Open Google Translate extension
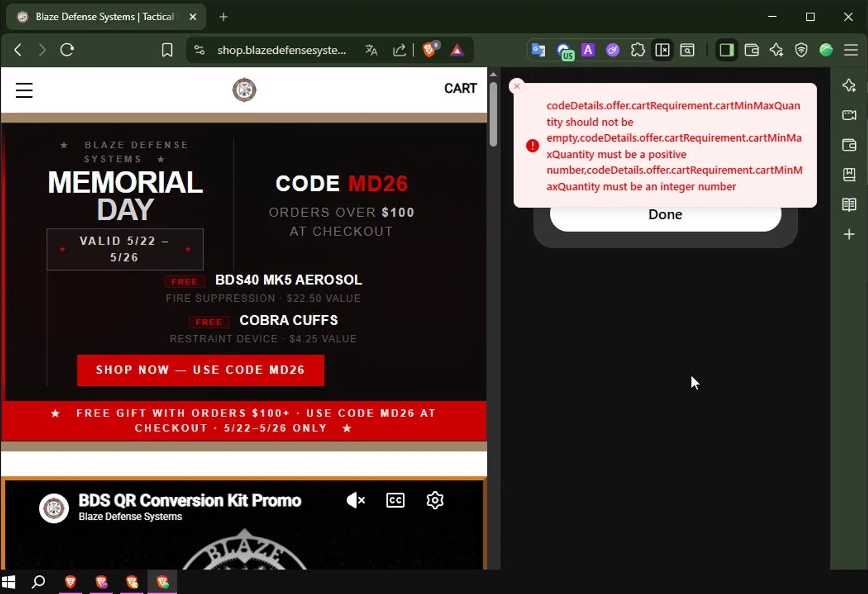The width and height of the screenshot is (868, 594). point(539,50)
